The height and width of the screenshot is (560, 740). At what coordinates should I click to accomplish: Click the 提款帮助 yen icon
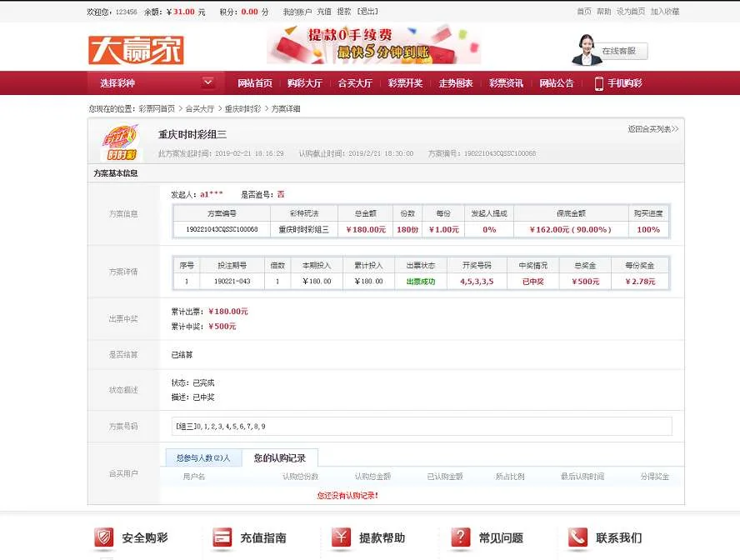(x=341, y=537)
